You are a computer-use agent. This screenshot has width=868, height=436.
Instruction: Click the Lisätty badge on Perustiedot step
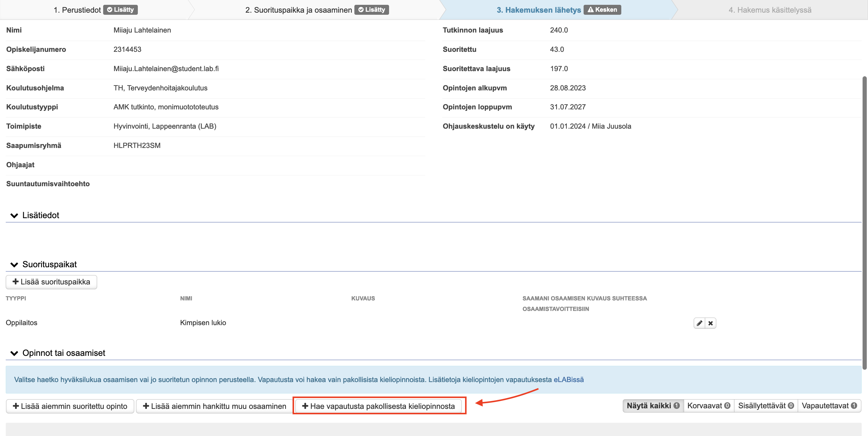(120, 10)
